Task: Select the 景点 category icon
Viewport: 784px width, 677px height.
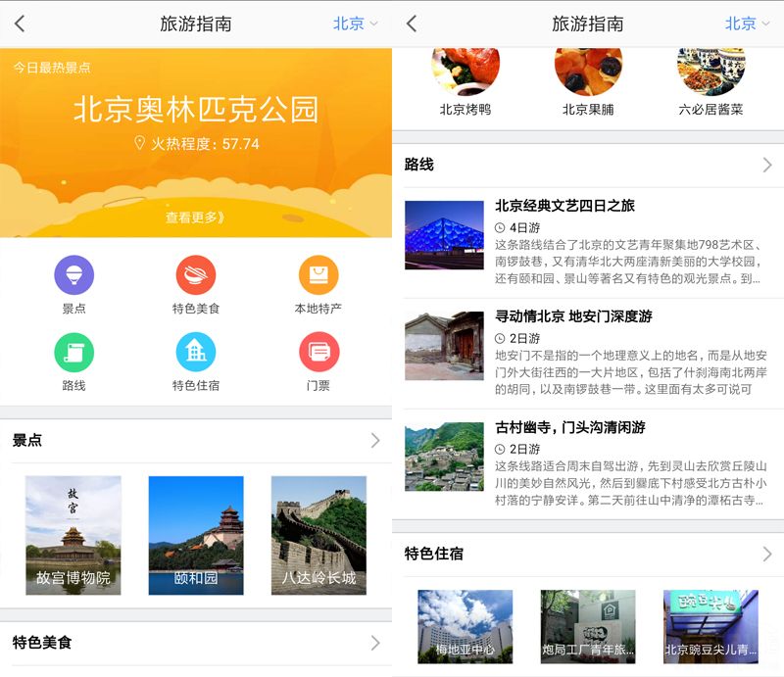Action: coord(73,277)
